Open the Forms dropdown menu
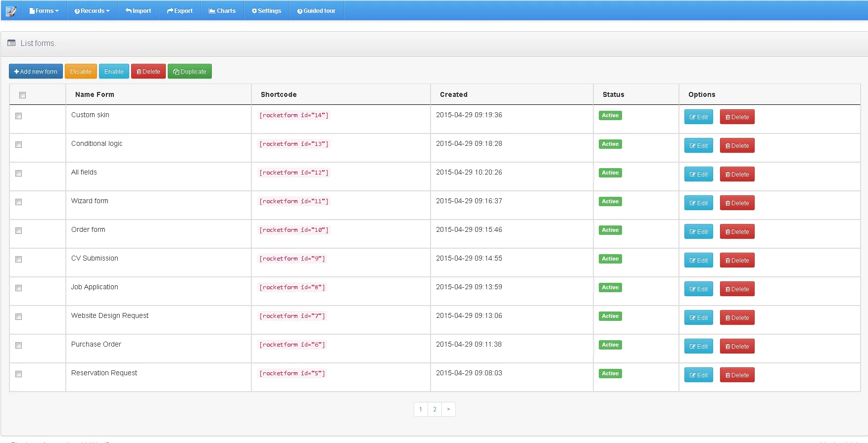This screenshot has width=868, height=443. click(x=44, y=10)
